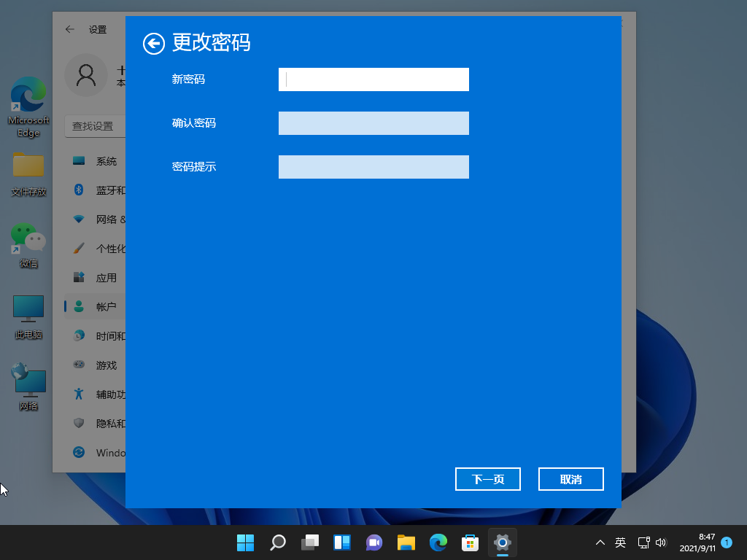This screenshot has width=747, height=560.
Task: Open Microsoft Store from the taskbar
Action: [x=471, y=542]
